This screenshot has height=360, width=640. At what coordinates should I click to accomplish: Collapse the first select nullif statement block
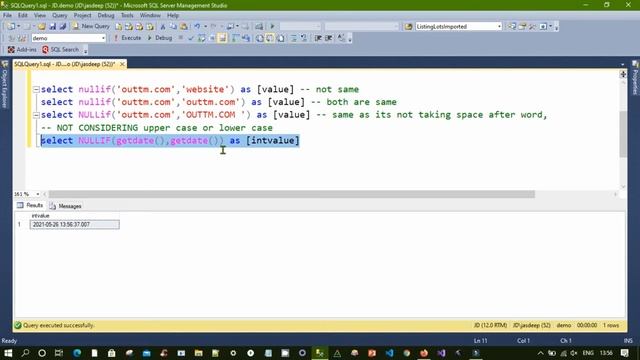tap(36, 89)
